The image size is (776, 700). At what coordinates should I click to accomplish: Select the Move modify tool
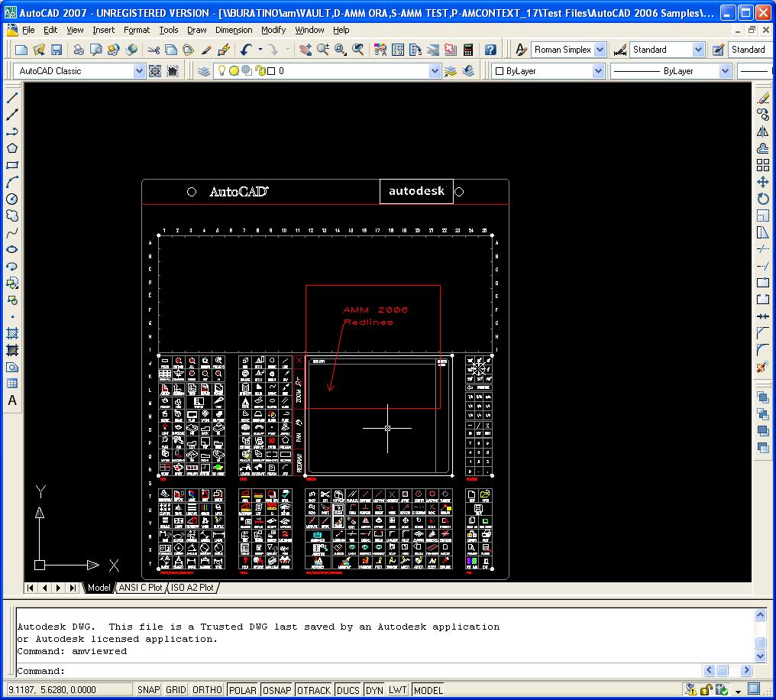[763, 182]
